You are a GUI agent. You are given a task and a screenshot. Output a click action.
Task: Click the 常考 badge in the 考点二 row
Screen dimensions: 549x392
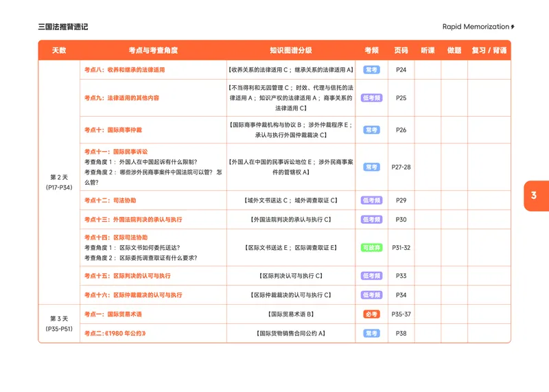(x=371, y=334)
